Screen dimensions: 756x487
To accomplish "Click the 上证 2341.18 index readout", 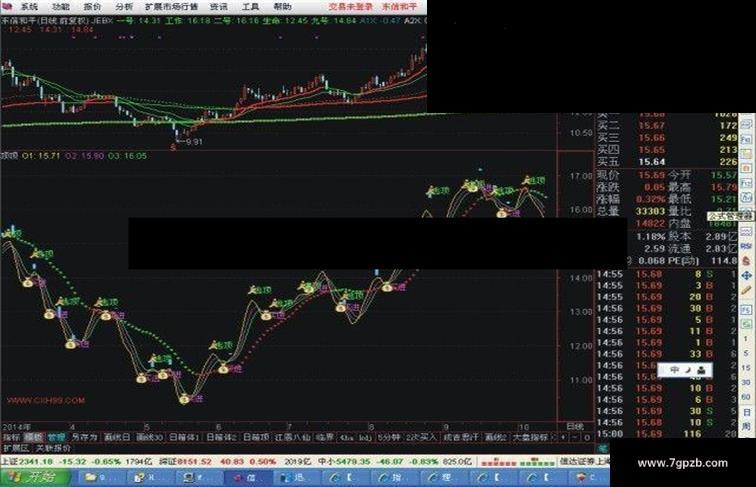I will pyautogui.click(x=27, y=461).
